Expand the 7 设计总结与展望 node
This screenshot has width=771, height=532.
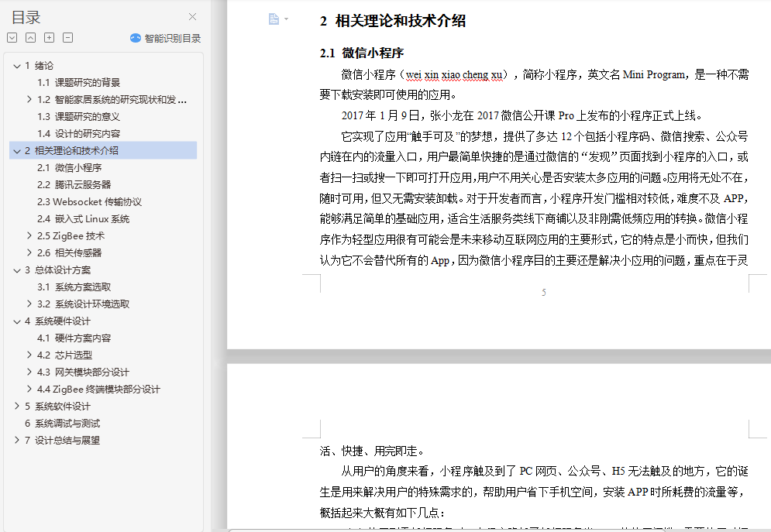tap(17, 440)
